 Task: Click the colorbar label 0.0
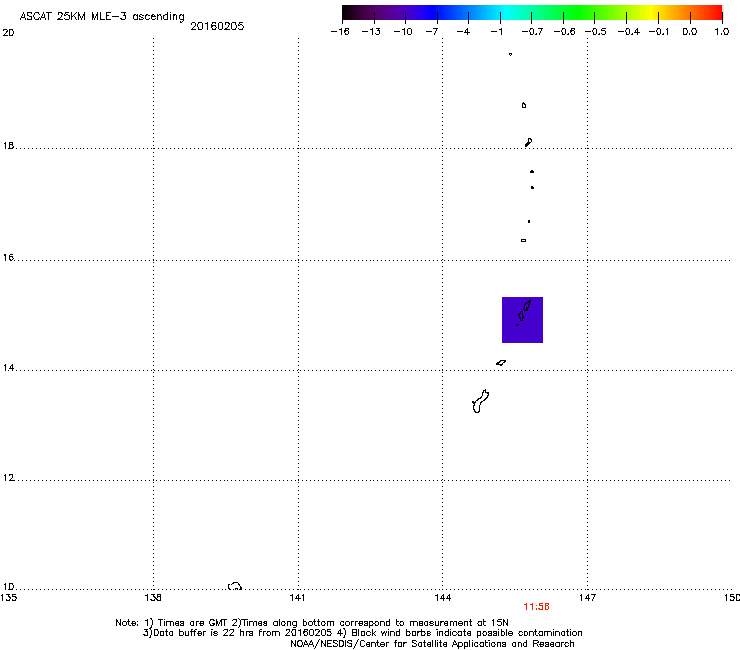click(690, 32)
